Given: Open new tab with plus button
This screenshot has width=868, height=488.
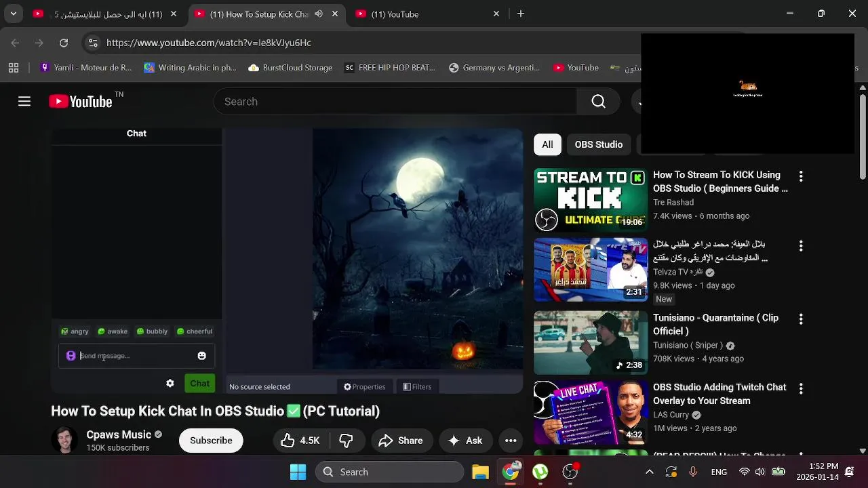Looking at the screenshot, I should (521, 14).
